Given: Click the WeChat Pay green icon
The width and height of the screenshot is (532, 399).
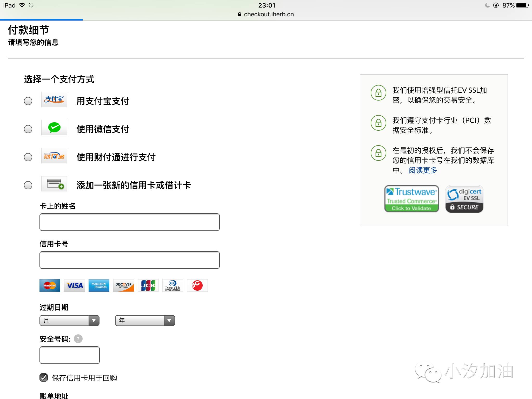Looking at the screenshot, I should click(x=54, y=128).
